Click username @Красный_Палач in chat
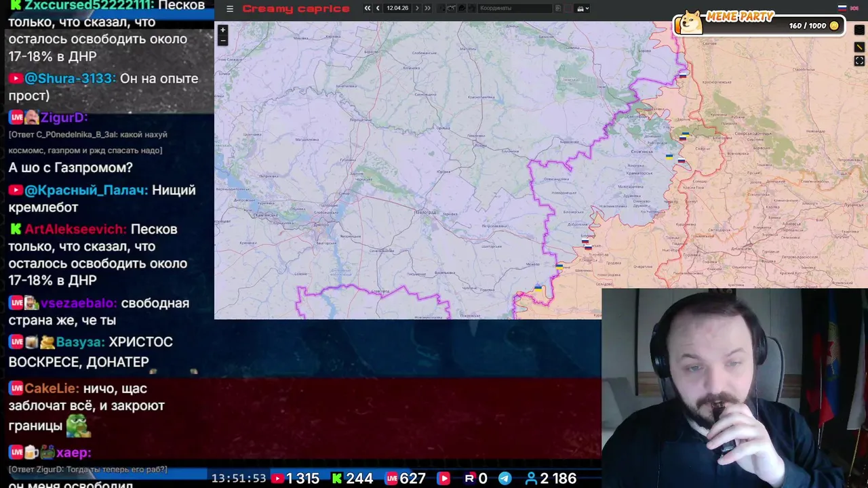 [x=86, y=190]
